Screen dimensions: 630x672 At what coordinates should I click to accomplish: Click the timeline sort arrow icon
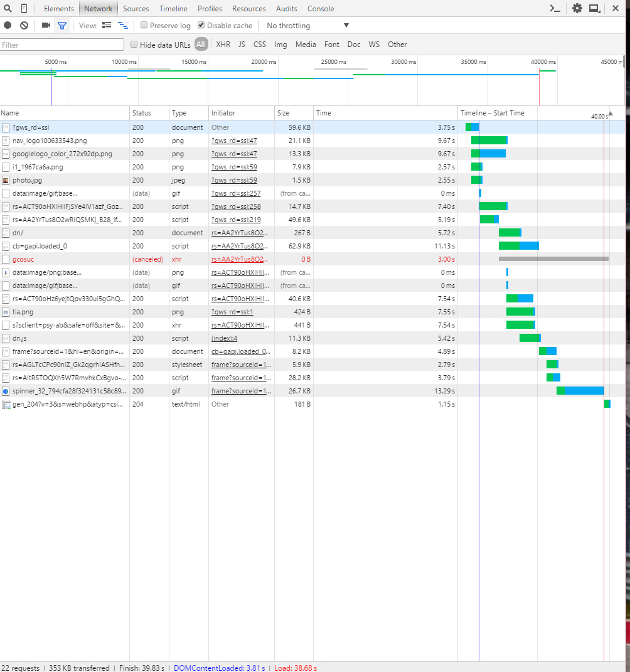coord(611,114)
